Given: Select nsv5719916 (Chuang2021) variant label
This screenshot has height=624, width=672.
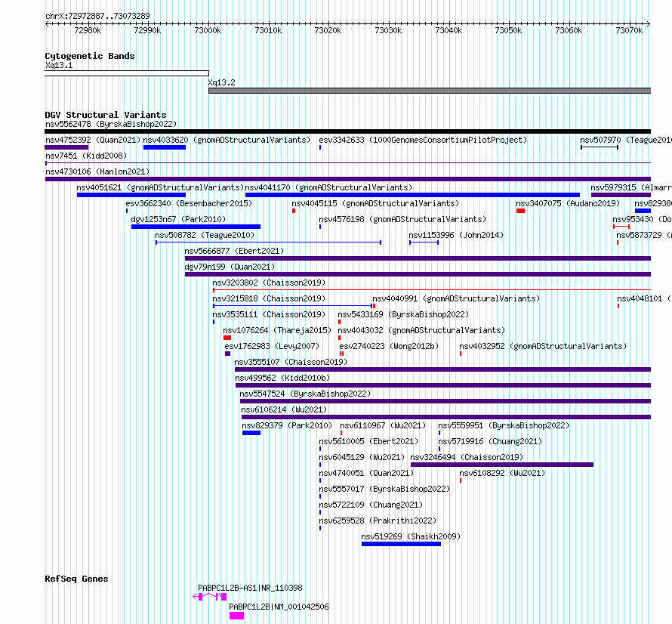Looking at the screenshot, I should coord(490,442).
